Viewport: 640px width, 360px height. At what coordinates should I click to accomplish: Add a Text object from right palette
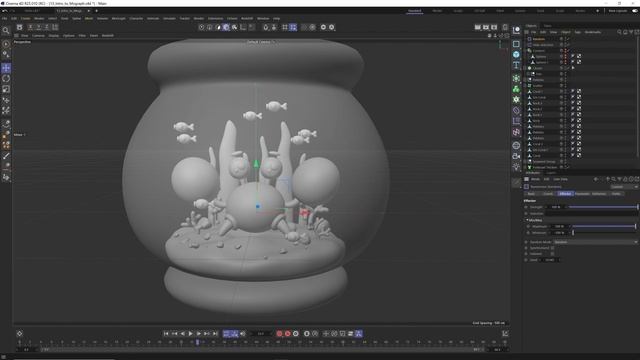point(516,65)
